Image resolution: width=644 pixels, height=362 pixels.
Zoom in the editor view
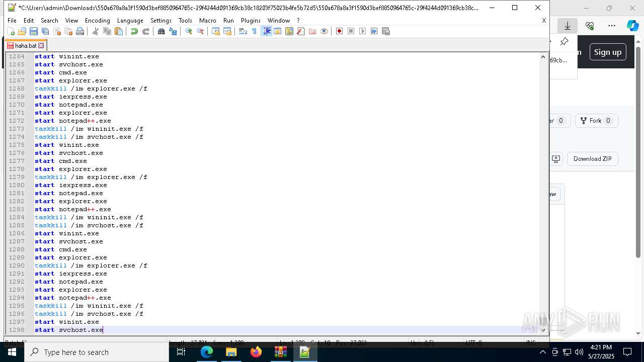[x=188, y=31]
